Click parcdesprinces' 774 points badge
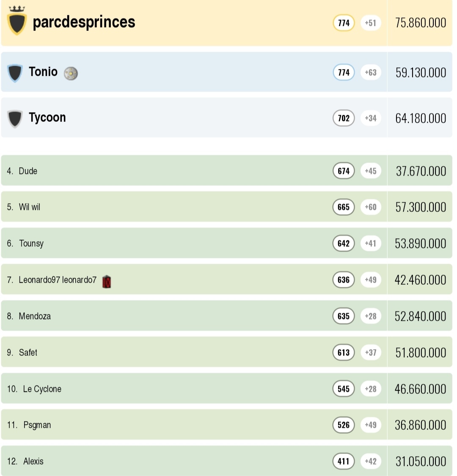This screenshot has width=457, height=476. [344, 23]
